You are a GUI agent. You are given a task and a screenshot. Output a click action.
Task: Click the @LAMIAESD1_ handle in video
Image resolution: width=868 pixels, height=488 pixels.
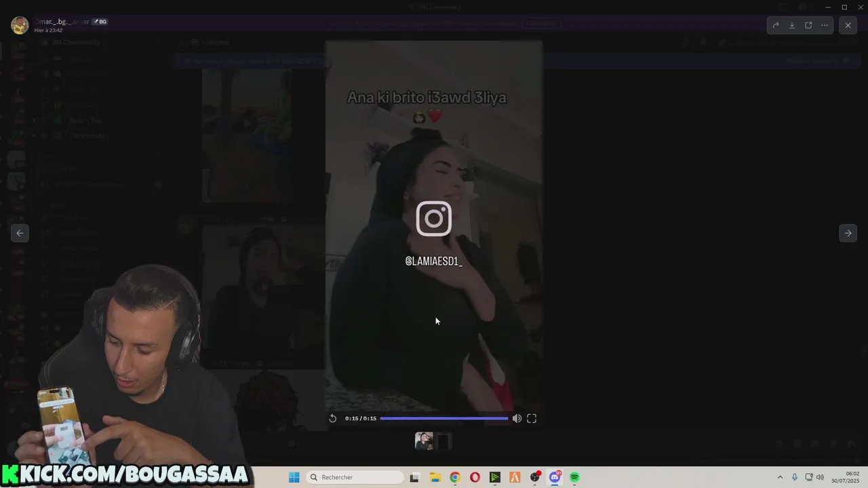434,262
